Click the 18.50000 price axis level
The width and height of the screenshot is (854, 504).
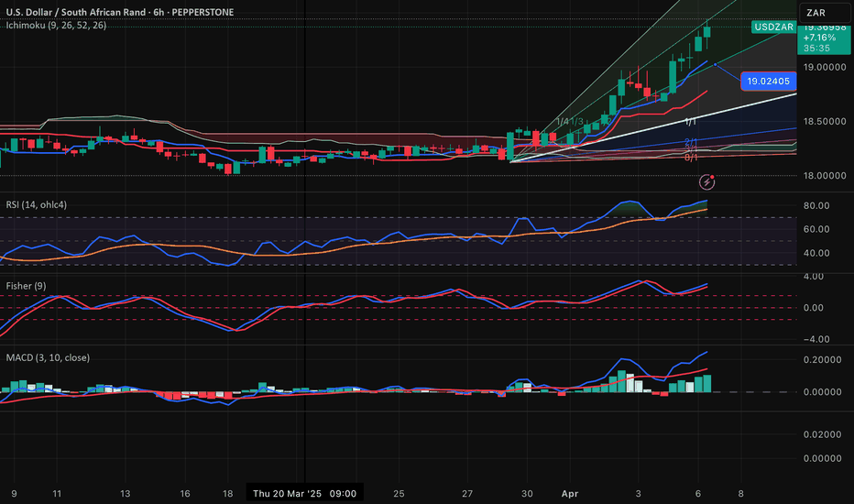(x=825, y=121)
